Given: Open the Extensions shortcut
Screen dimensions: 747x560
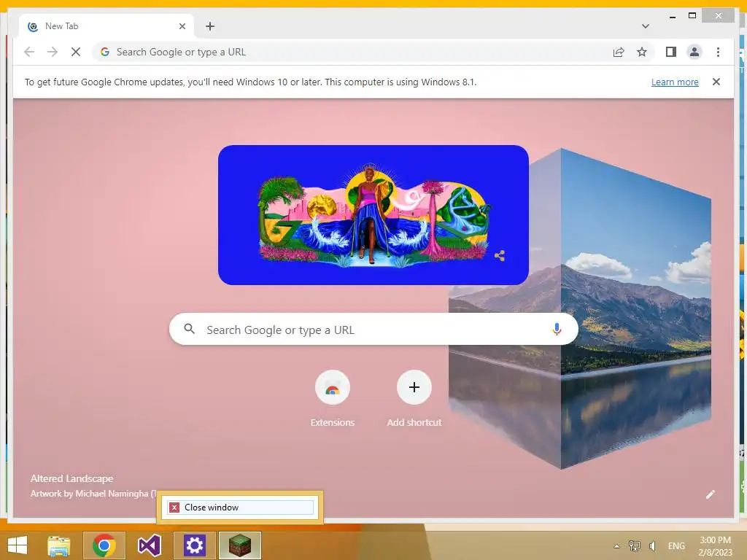Looking at the screenshot, I should coord(333,398).
